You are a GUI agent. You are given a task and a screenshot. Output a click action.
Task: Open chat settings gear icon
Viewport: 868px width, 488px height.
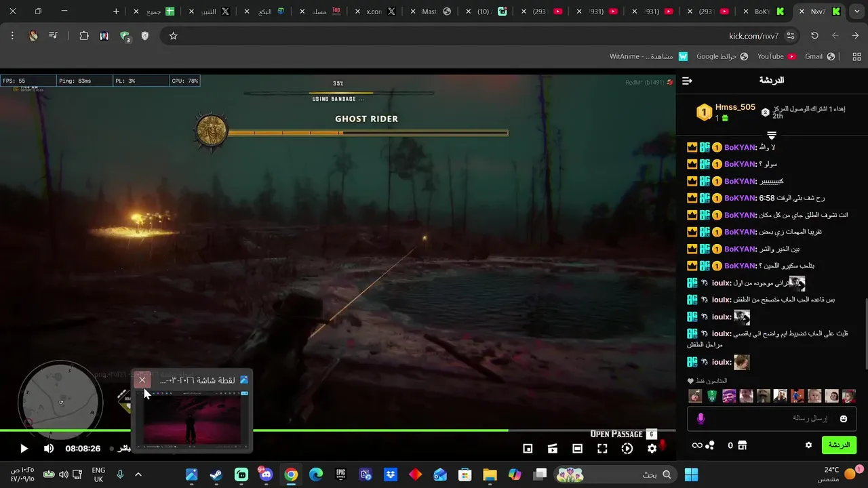click(808, 445)
